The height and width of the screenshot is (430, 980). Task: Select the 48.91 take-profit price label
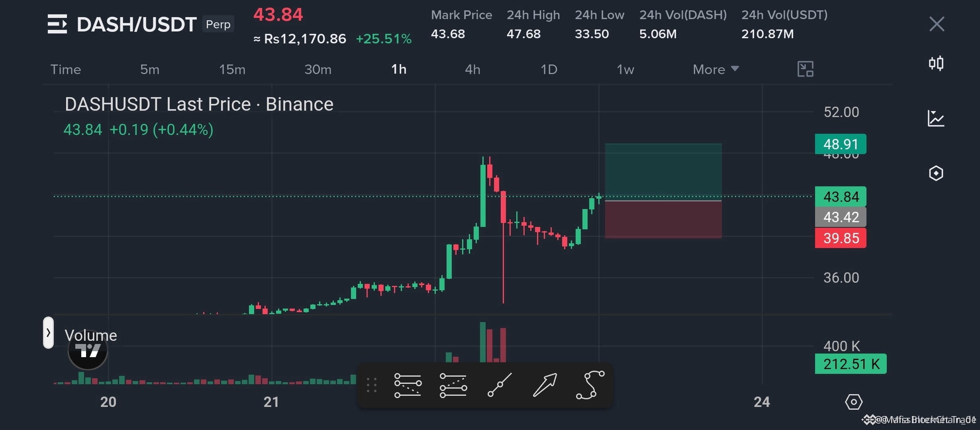841,144
